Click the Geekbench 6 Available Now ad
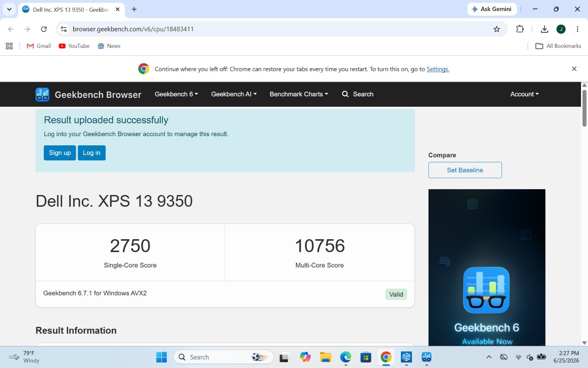Screen dimensions: 588x368 [x=487, y=268]
